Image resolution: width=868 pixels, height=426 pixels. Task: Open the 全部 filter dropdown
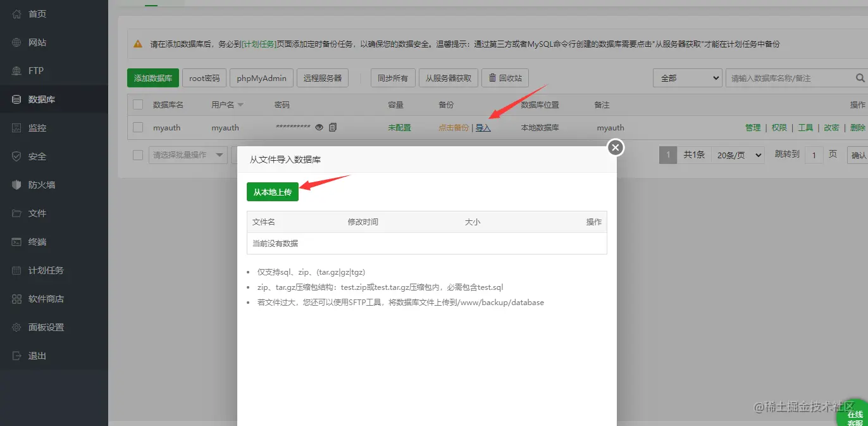tap(688, 78)
